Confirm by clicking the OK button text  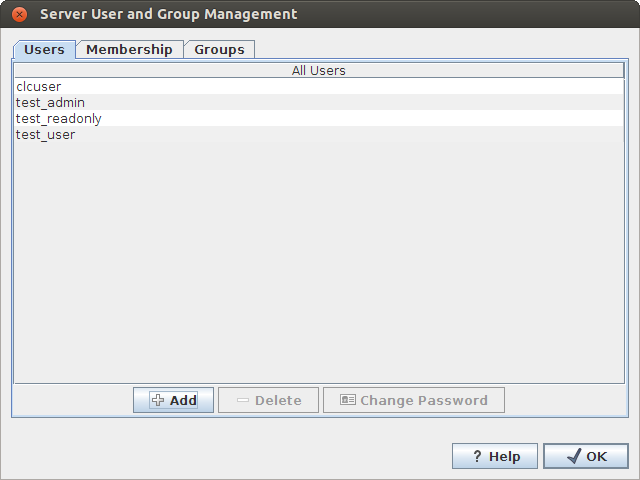point(596,456)
